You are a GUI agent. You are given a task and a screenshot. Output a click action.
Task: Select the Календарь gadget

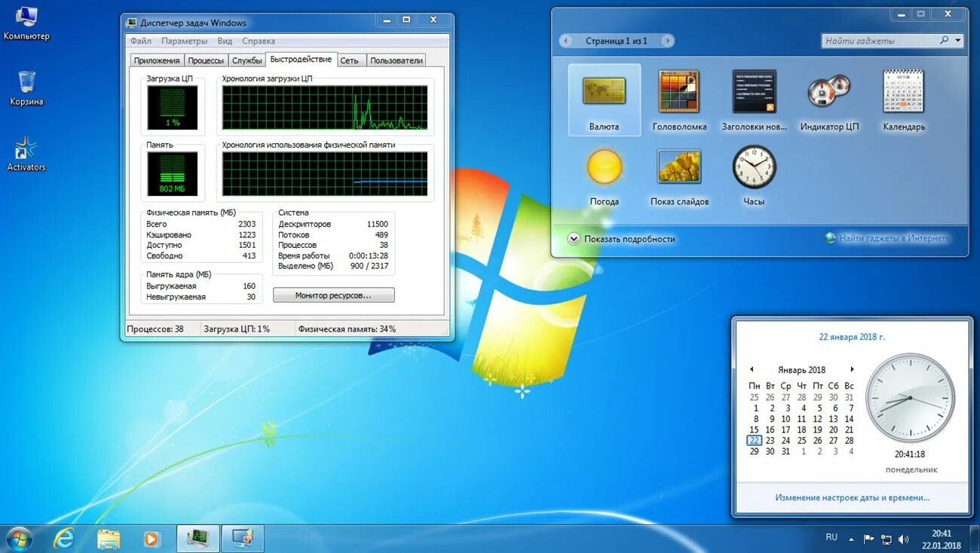[x=904, y=99]
